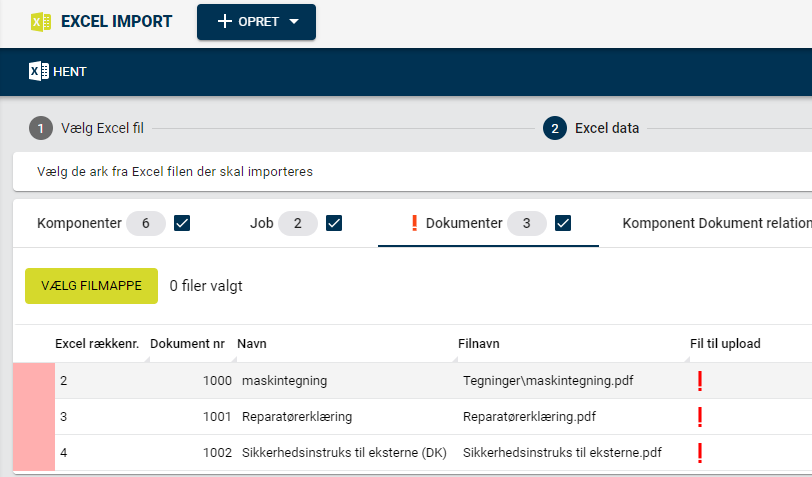Screen dimensions: 812x477
Task: Click the plus icon on OPRET button
Action: point(224,22)
